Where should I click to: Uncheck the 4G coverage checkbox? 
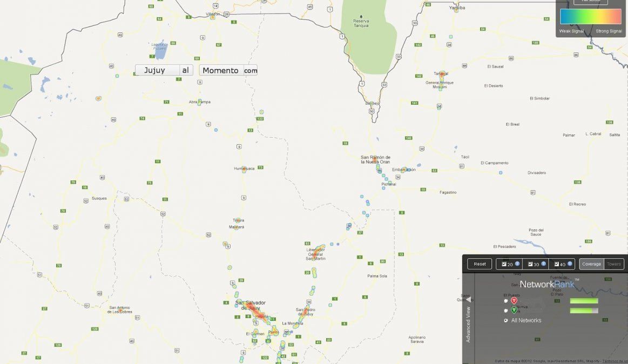click(557, 264)
